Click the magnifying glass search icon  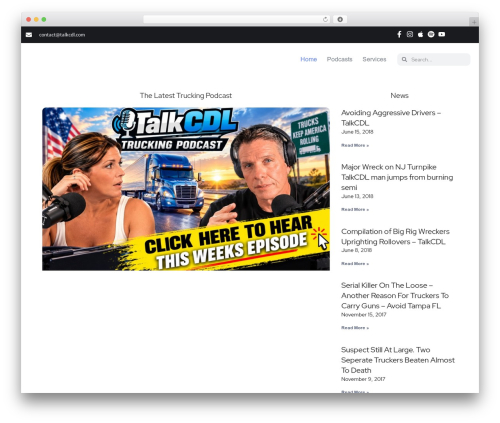404,60
